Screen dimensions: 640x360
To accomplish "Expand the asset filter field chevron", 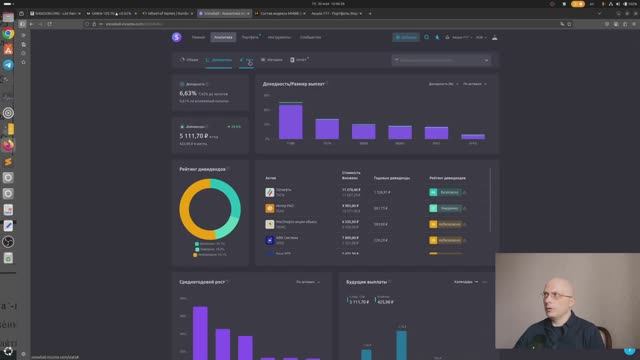I will [486, 60].
